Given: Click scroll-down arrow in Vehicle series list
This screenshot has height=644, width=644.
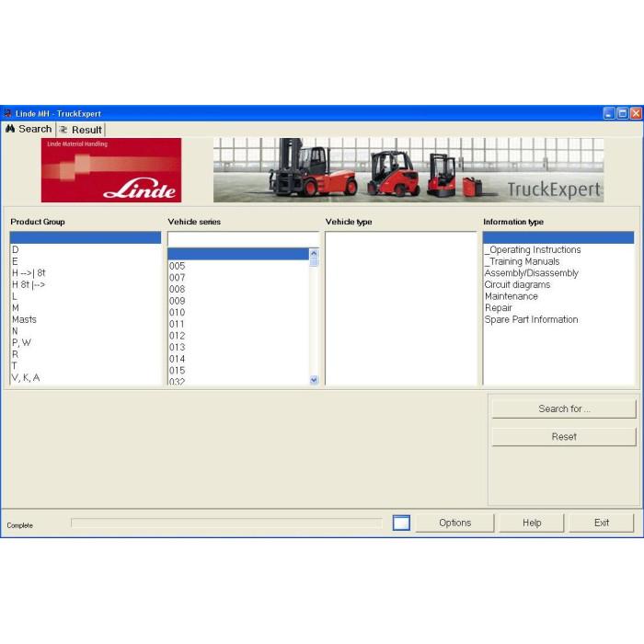Looking at the screenshot, I should [x=314, y=380].
